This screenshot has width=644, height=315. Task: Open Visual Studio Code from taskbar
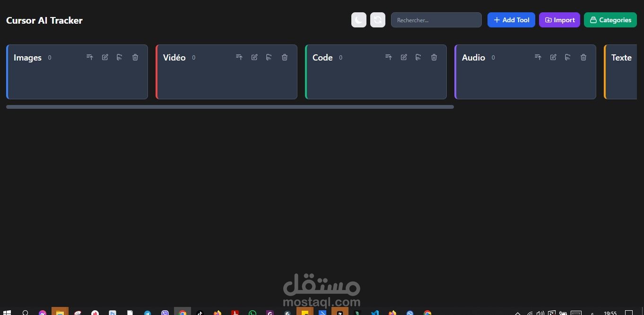point(375,312)
